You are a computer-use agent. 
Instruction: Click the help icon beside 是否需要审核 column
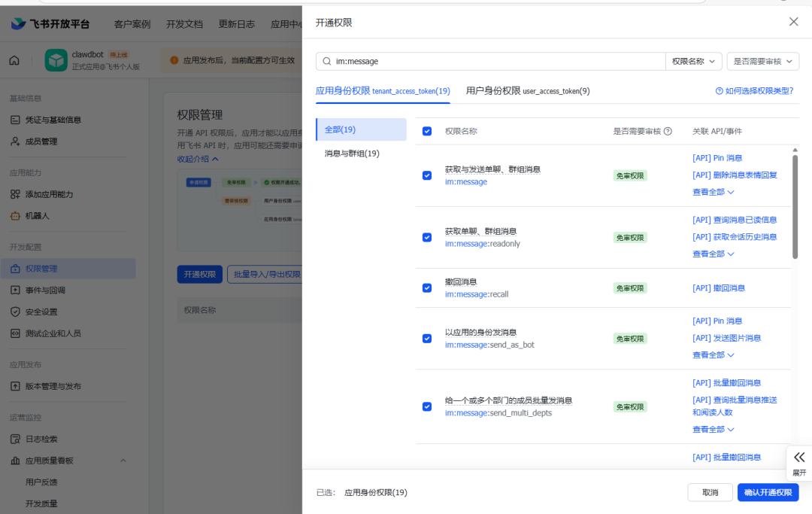click(x=668, y=131)
